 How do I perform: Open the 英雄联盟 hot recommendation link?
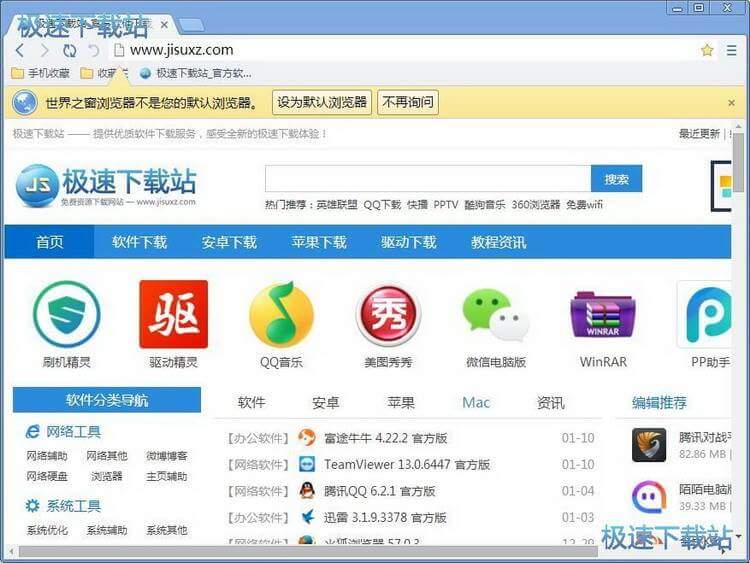pyautogui.click(x=337, y=205)
